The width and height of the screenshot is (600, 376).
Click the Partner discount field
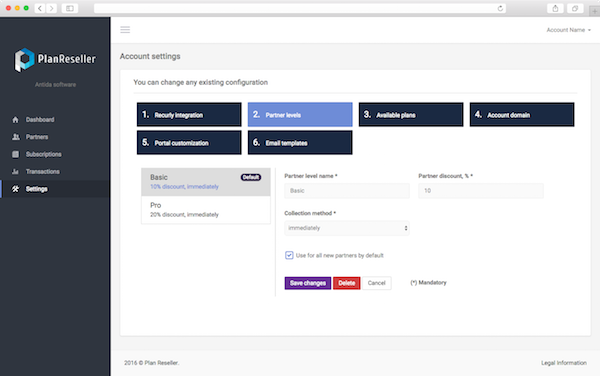481,190
